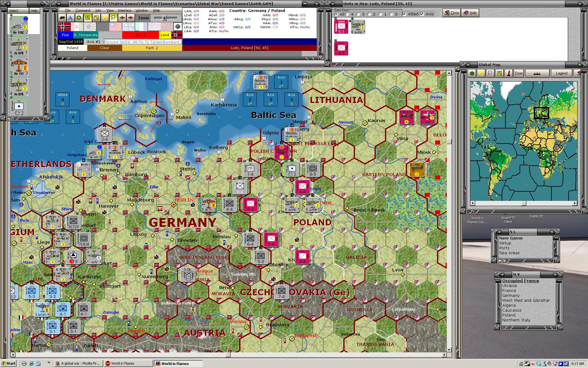Select the French tricolor flag
Screen dimensions: 588x368
tap(141, 27)
